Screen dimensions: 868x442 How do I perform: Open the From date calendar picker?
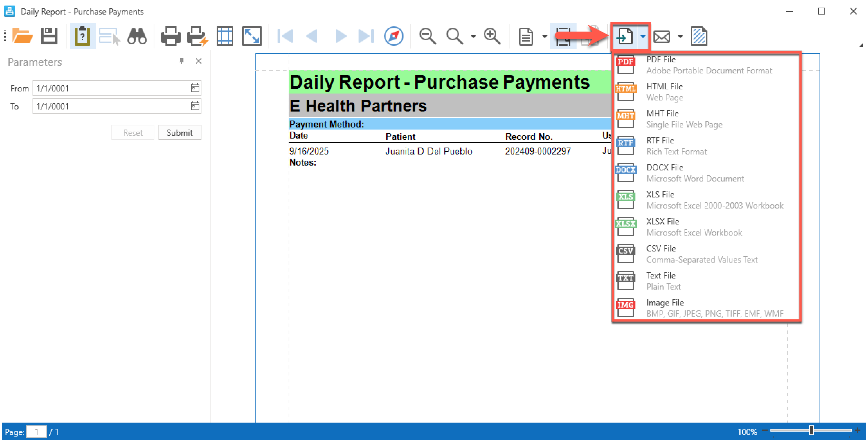tap(195, 88)
